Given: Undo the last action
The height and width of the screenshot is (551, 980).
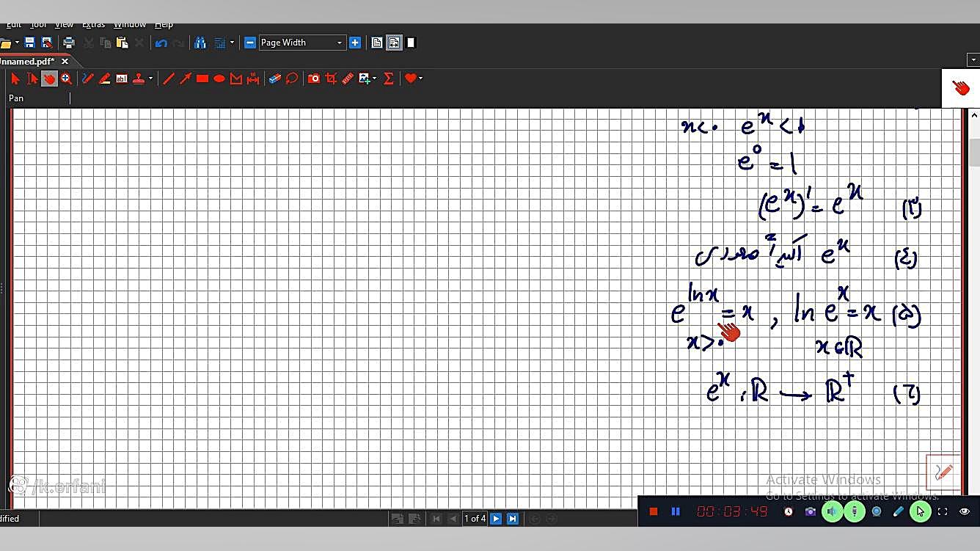Looking at the screenshot, I should [161, 43].
